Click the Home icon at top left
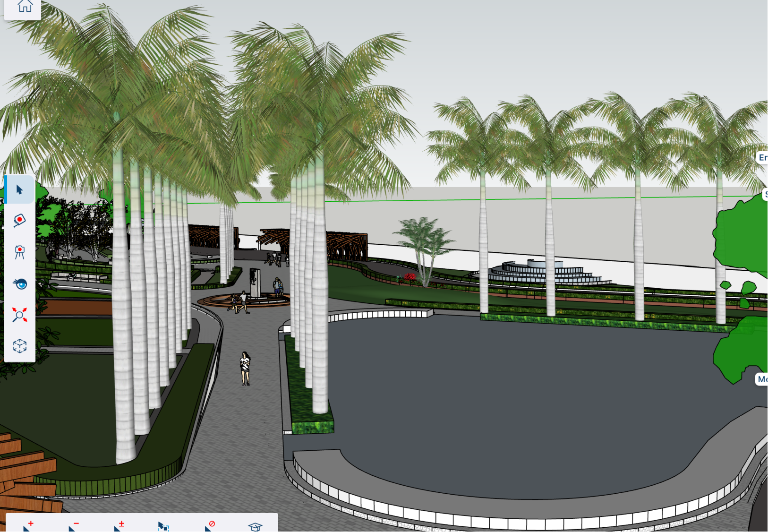Screen dimensions: 768x532 click(25, 7)
